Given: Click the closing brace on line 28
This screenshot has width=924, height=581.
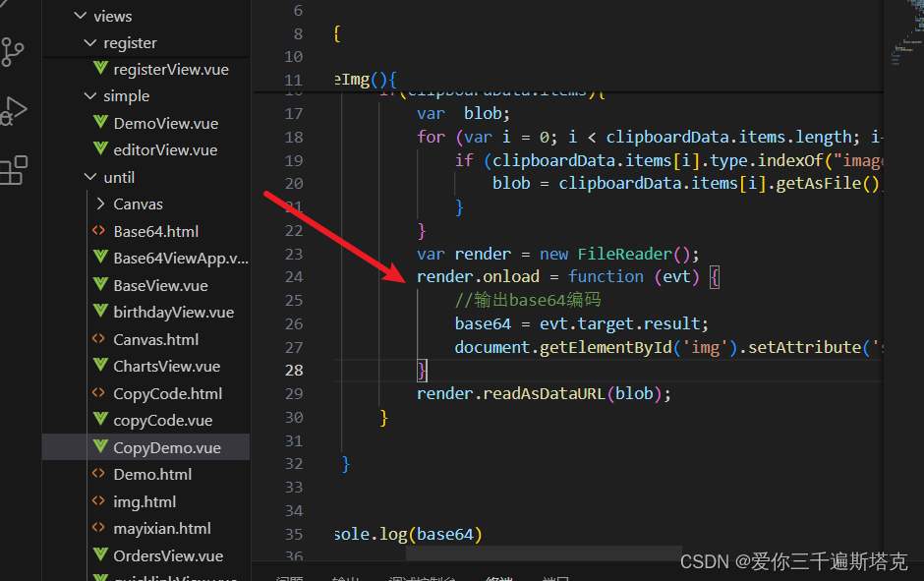Looking at the screenshot, I should [422, 371].
